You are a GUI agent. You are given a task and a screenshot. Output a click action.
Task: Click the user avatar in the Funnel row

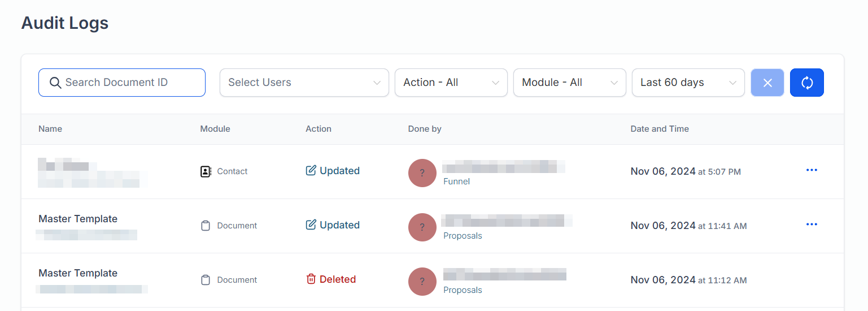click(x=422, y=173)
